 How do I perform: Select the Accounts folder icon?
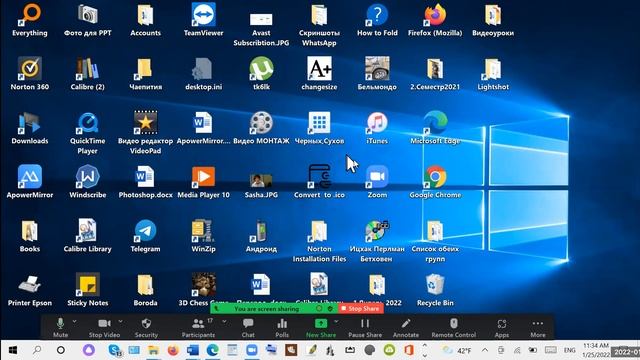click(x=145, y=14)
